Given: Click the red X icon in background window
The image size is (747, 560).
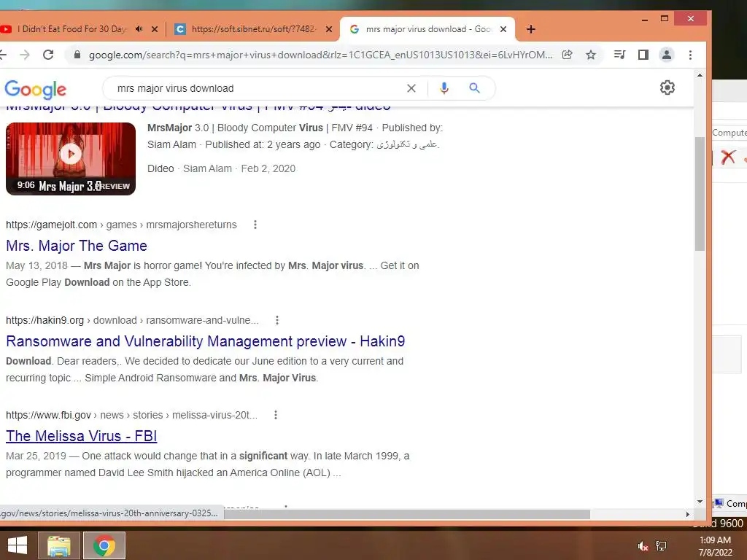Looking at the screenshot, I should point(728,157).
